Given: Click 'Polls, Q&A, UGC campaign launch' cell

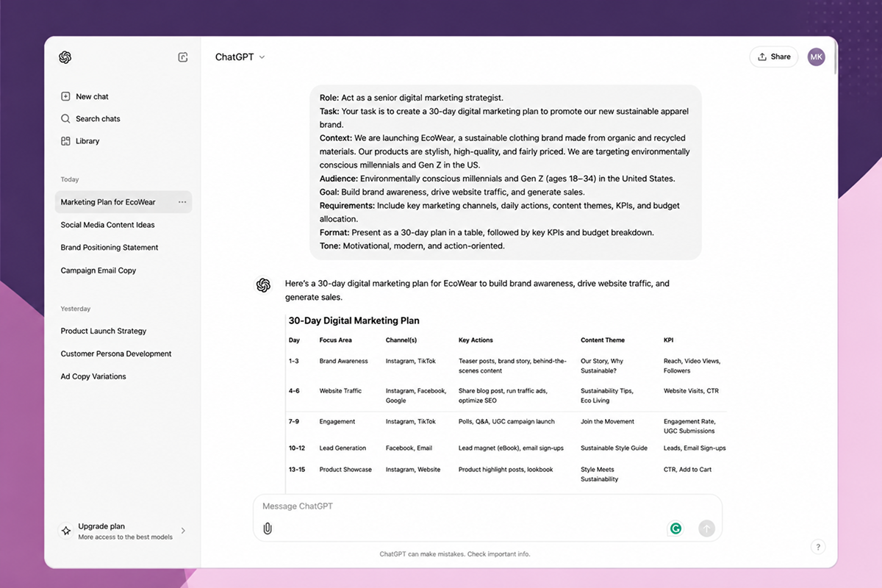Looking at the screenshot, I should click(x=506, y=422).
